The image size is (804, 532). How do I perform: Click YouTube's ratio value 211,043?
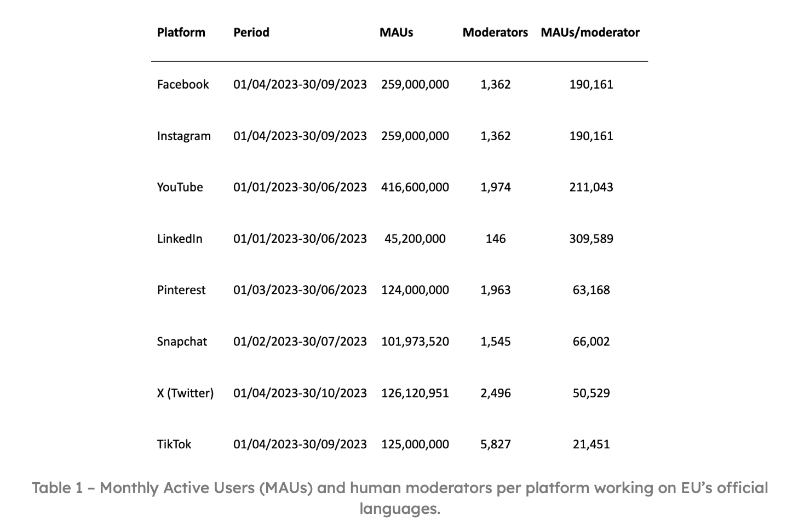[591, 187]
